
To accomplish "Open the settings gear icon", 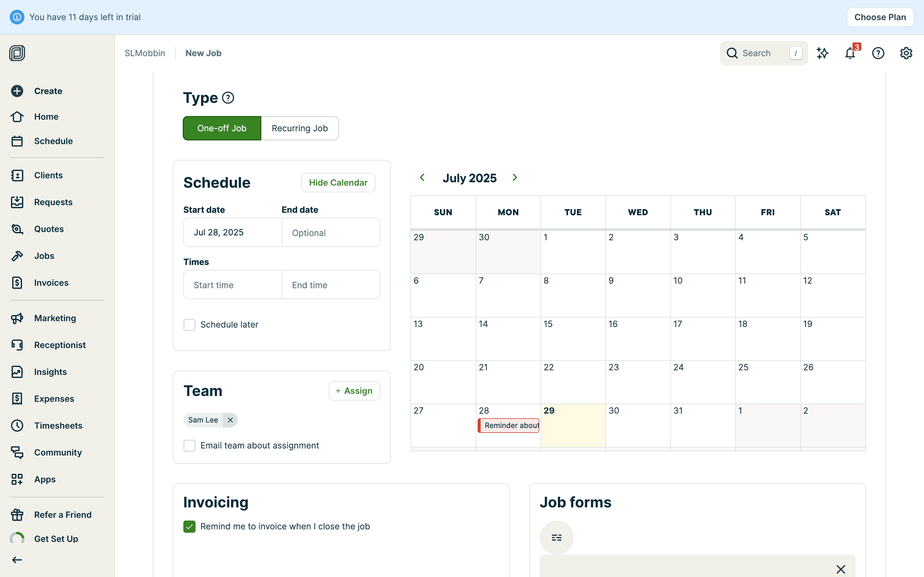I will click(906, 53).
